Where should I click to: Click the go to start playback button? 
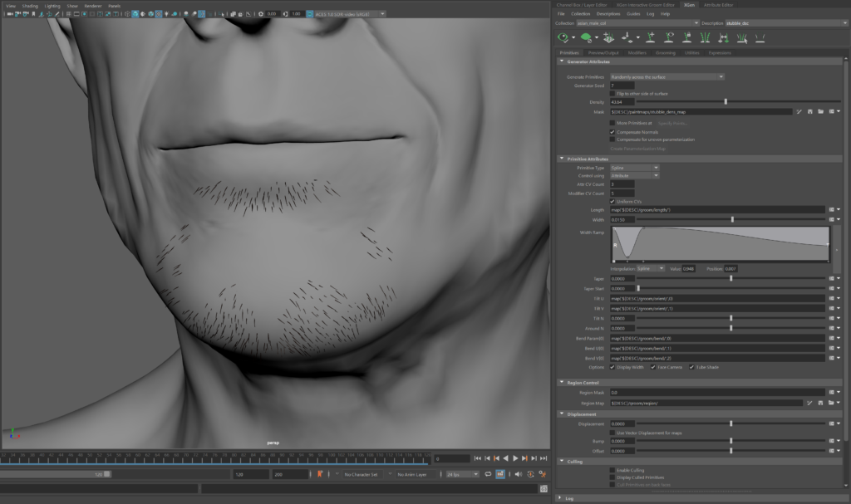(477, 458)
